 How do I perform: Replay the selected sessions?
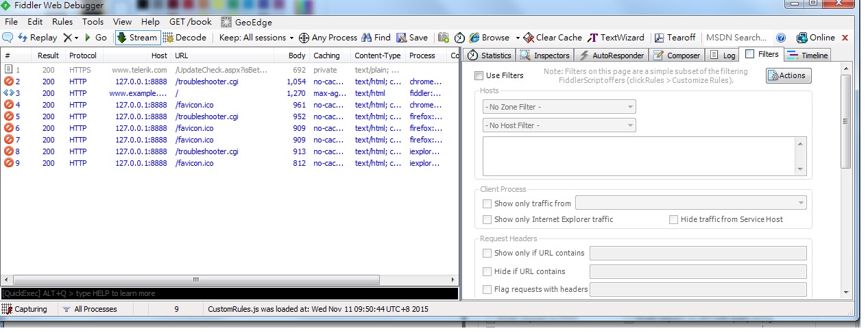pyautogui.click(x=38, y=38)
